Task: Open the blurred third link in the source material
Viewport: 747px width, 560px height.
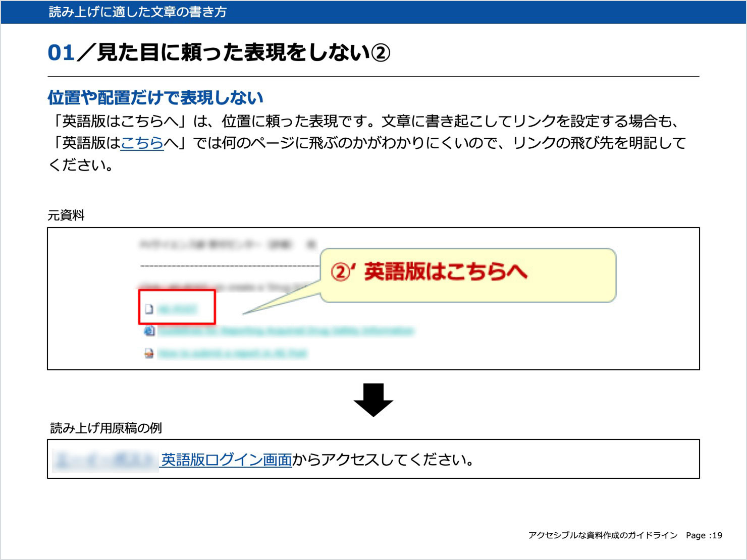Action: (233, 353)
